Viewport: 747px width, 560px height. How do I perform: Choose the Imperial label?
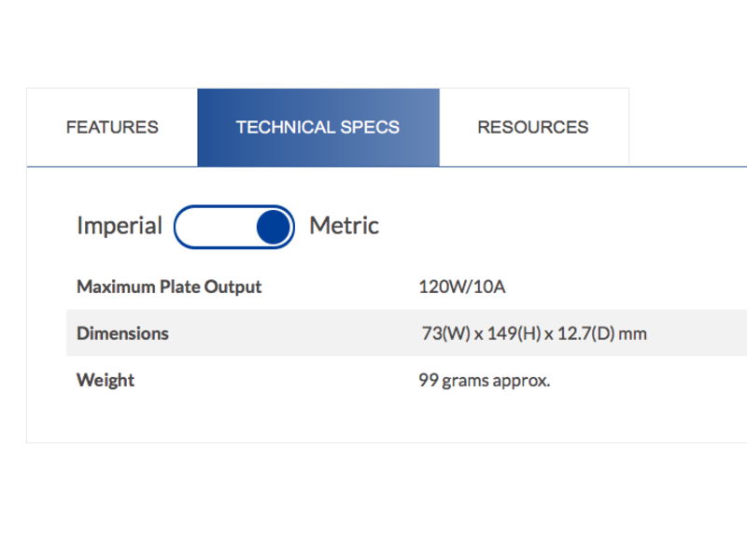pos(120,226)
